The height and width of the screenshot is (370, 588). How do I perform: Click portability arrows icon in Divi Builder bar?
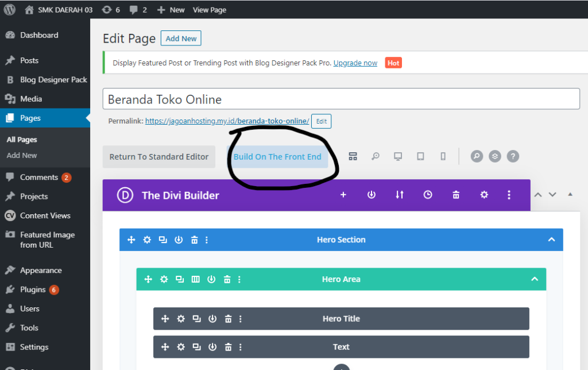pos(400,195)
